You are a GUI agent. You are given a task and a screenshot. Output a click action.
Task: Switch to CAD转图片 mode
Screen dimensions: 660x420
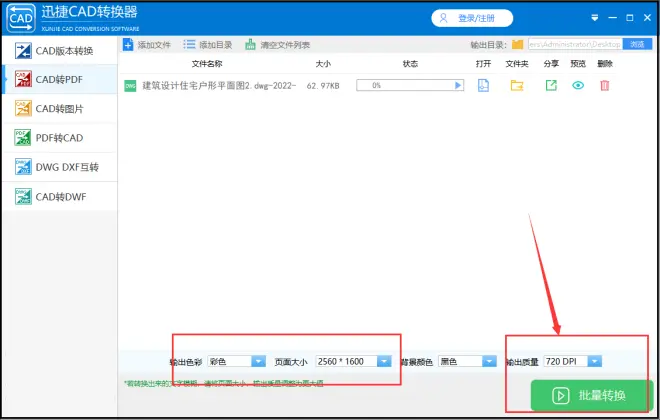[59, 109]
